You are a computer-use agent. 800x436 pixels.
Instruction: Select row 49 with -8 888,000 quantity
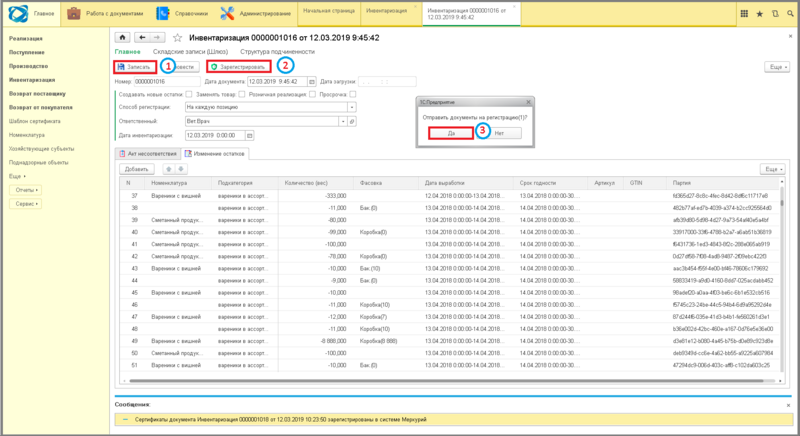click(x=450, y=341)
